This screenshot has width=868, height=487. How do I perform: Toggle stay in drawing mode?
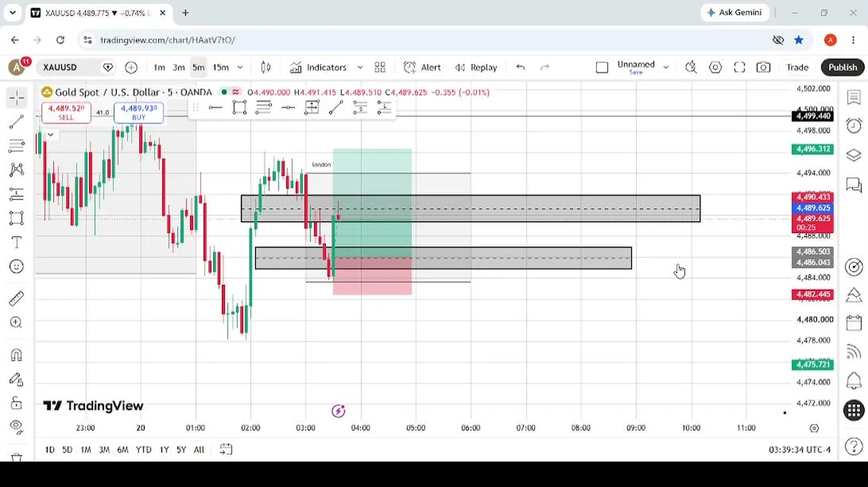[x=17, y=379]
